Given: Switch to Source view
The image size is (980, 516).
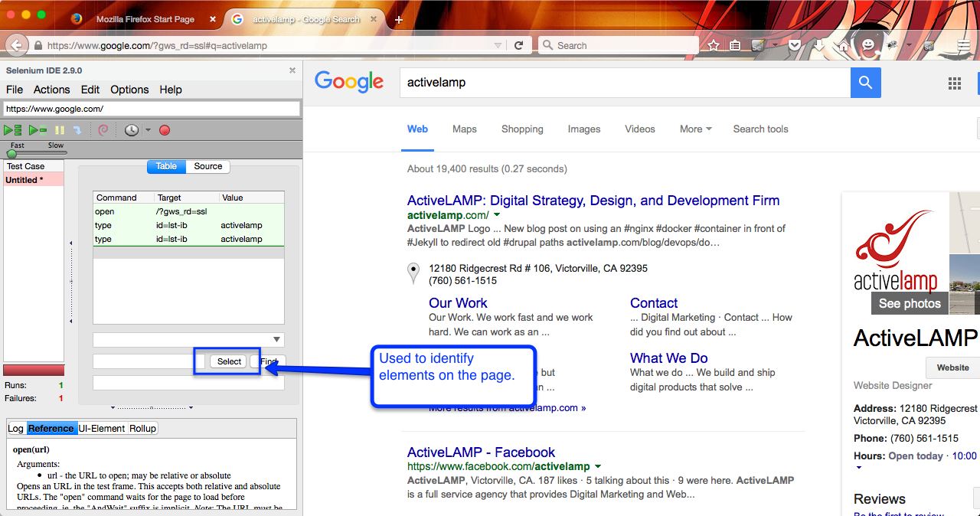Looking at the screenshot, I should [207, 166].
